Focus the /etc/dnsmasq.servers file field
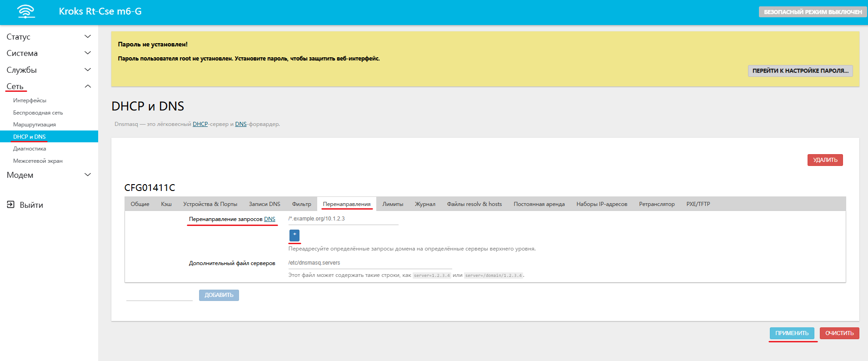The height and width of the screenshot is (361, 868). 369,263
